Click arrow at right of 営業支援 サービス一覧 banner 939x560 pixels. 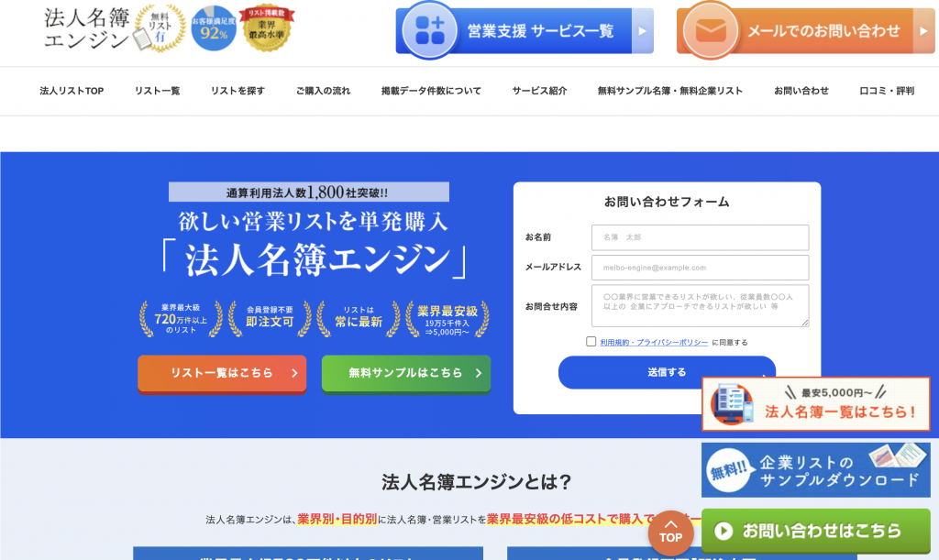pyautogui.click(x=643, y=31)
